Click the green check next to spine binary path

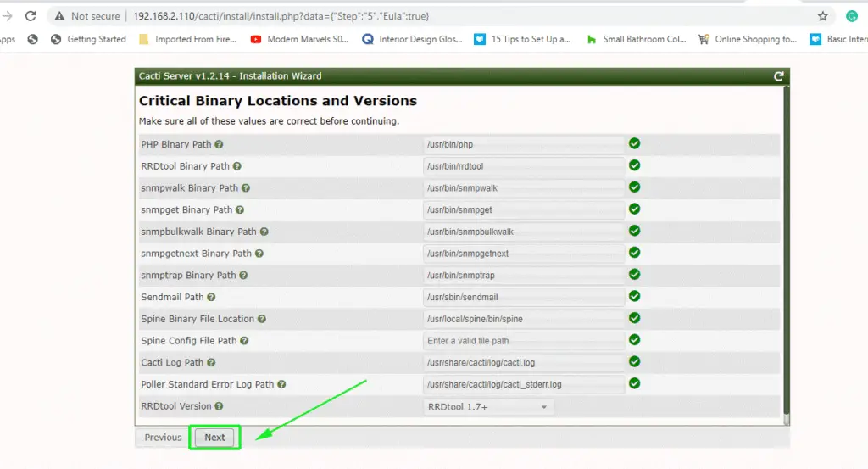click(x=634, y=318)
